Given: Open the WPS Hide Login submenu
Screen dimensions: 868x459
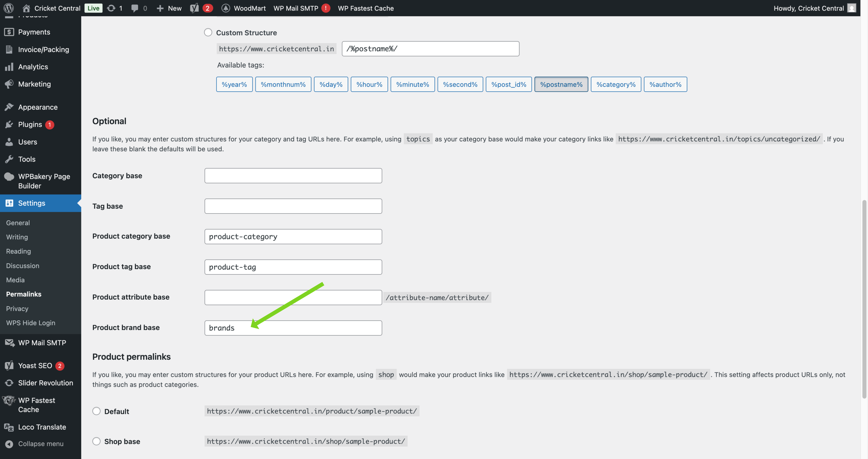Looking at the screenshot, I should 31,323.
